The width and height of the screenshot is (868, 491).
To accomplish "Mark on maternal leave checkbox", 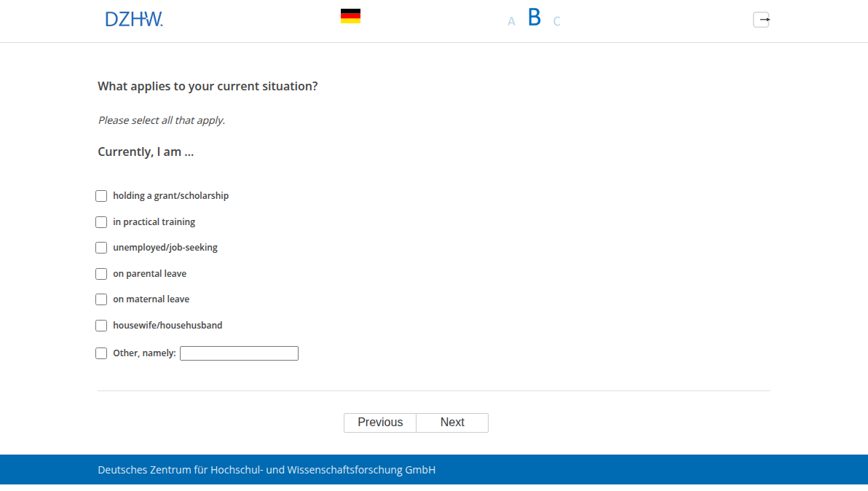I will point(101,299).
